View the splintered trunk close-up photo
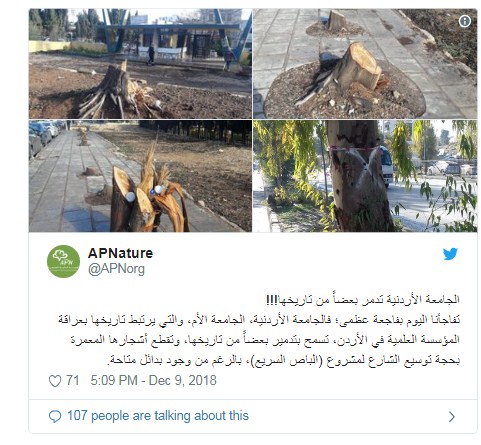Viewport: 481px width, 445px height. [x=140, y=176]
